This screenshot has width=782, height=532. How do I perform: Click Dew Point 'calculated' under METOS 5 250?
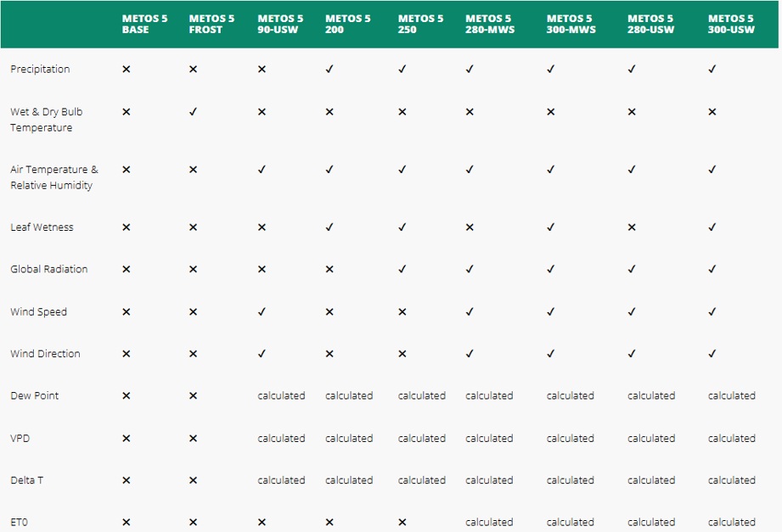pos(422,396)
